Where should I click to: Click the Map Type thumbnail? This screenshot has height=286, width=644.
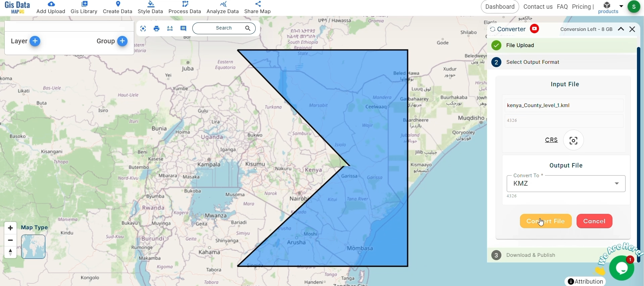tap(33, 247)
